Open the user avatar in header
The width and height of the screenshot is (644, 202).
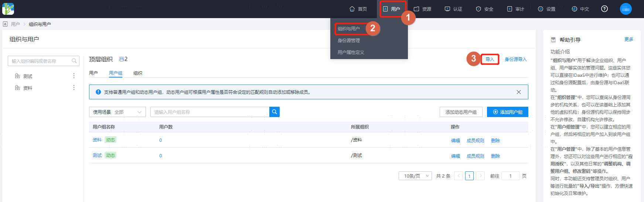coord(626,9)
